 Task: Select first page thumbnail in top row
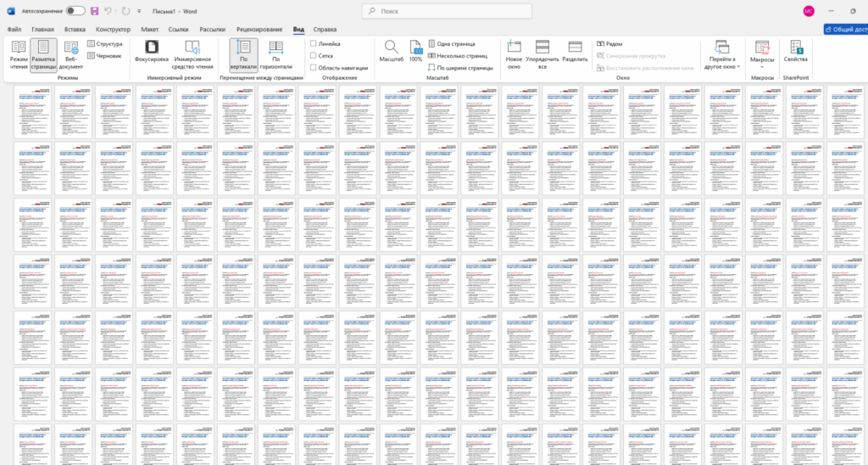[33, 111]
